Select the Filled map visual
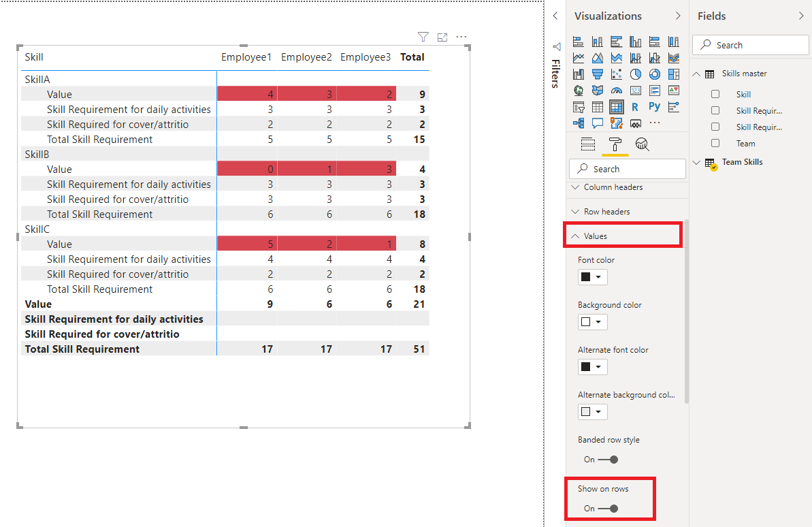812x527 pixels. click(598, 91)
